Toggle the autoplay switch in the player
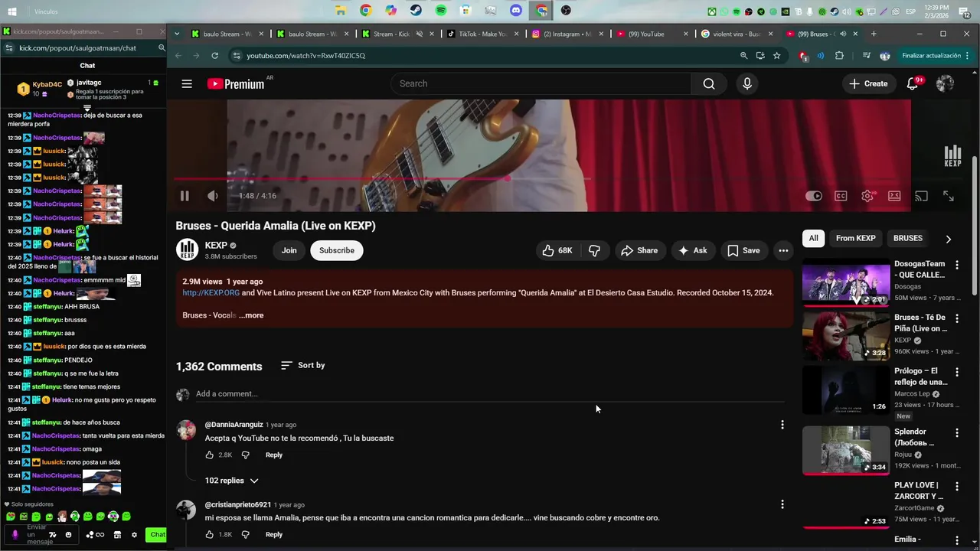 coord(814,196)
